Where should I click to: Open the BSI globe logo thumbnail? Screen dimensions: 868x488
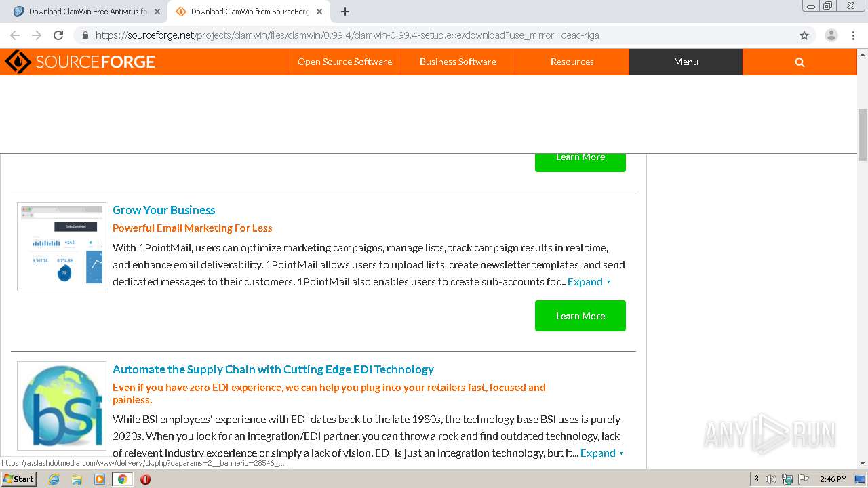click(x=62, y=406)
